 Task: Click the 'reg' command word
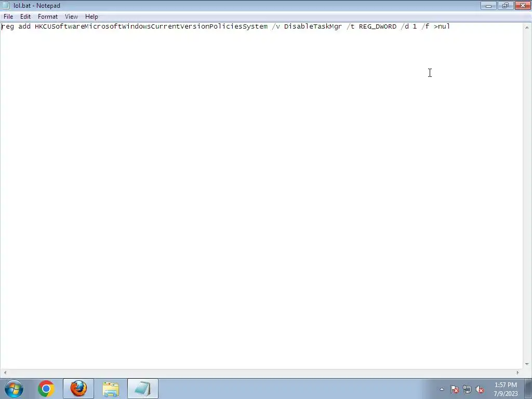coord(8,26)
